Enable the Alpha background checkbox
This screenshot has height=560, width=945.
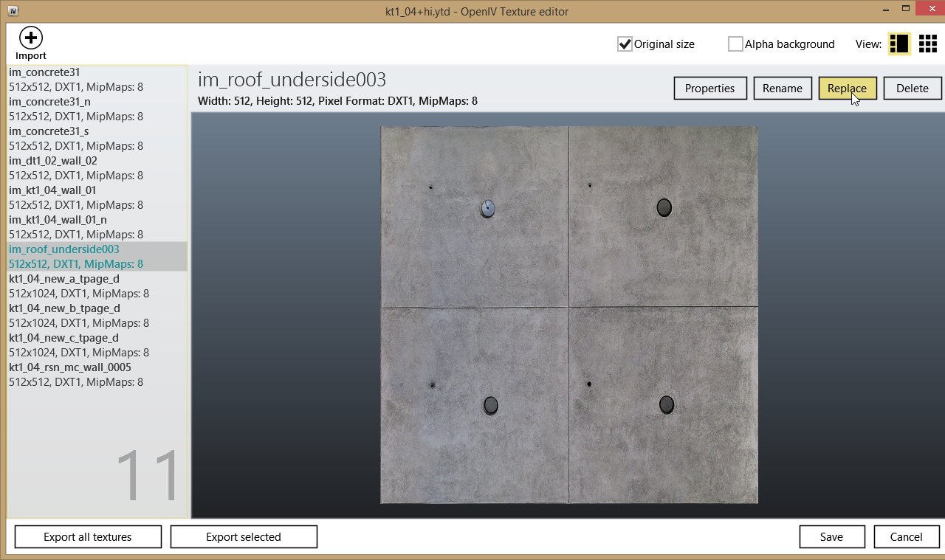click(x=735, y=44)
